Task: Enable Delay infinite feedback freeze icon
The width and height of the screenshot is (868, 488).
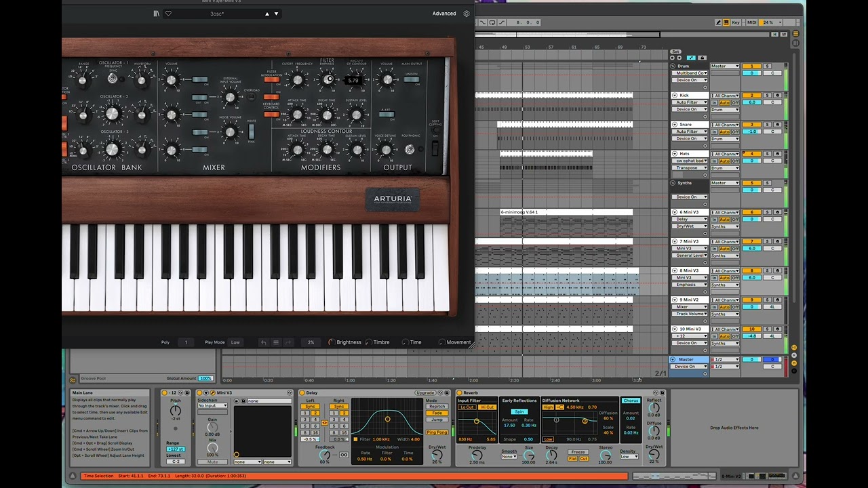Action: click(344, 454)
